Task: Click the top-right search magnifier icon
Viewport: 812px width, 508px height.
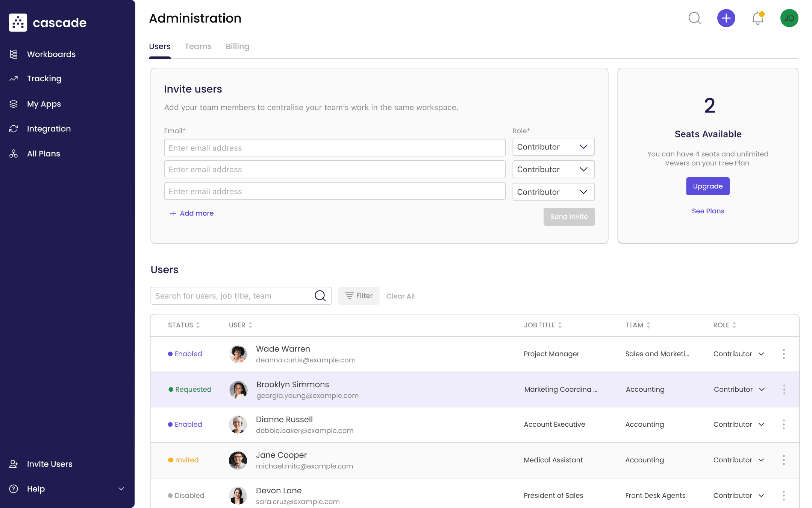Action: 694,18
